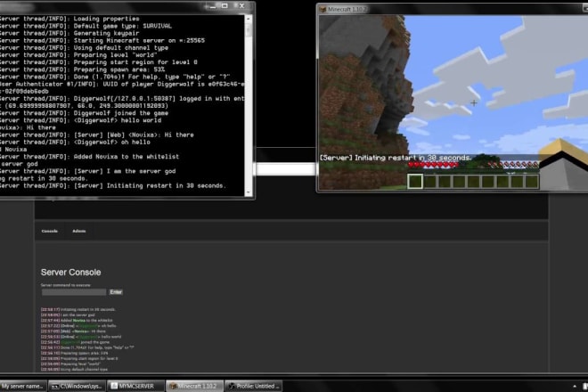Click the crosshair in Minecraft window

(474, 102)
